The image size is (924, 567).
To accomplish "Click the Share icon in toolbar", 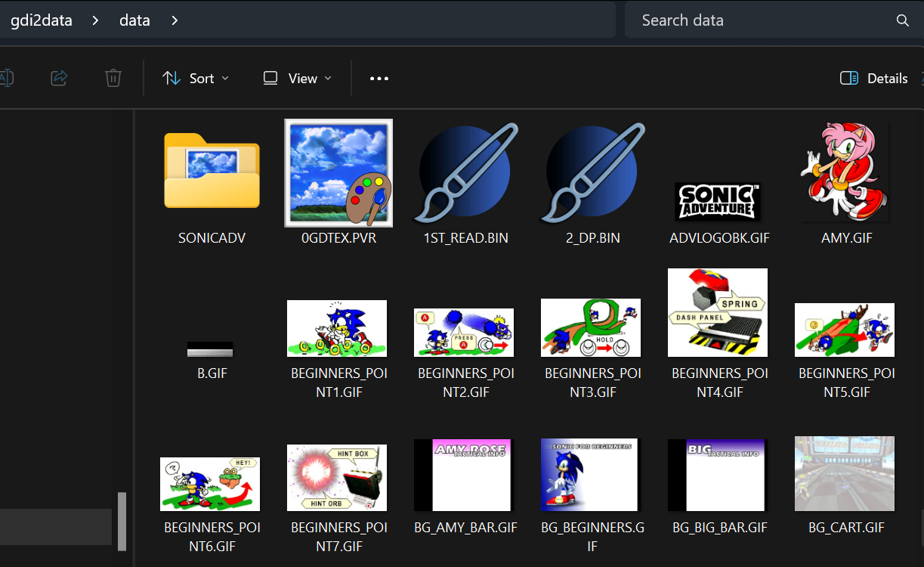I will click(59, 78).
